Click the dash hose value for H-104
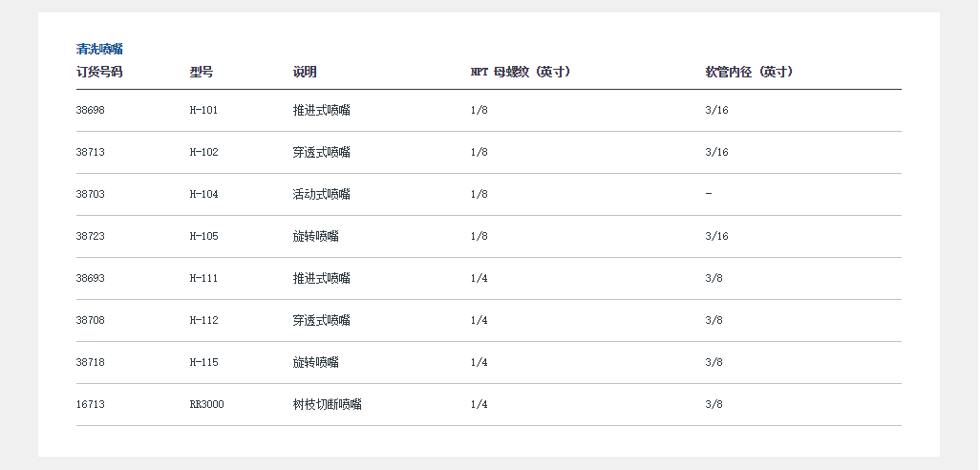The width and height of the screenshot is (980, 470). (709, 195)
